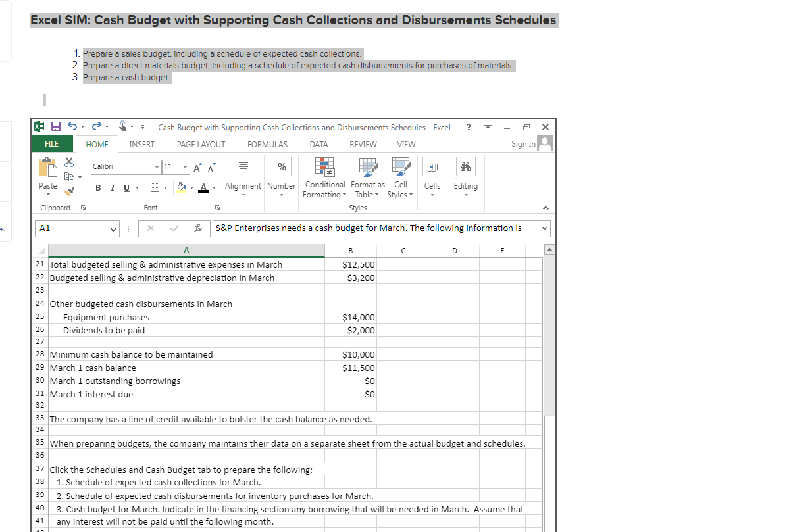
Task: Click the Percent Style number icon
Action: tap(281, 166)
